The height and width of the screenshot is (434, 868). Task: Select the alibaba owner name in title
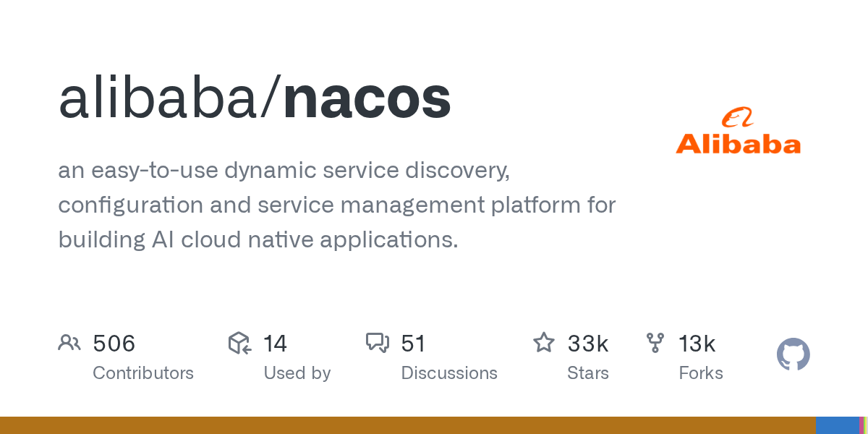point(158,98)
